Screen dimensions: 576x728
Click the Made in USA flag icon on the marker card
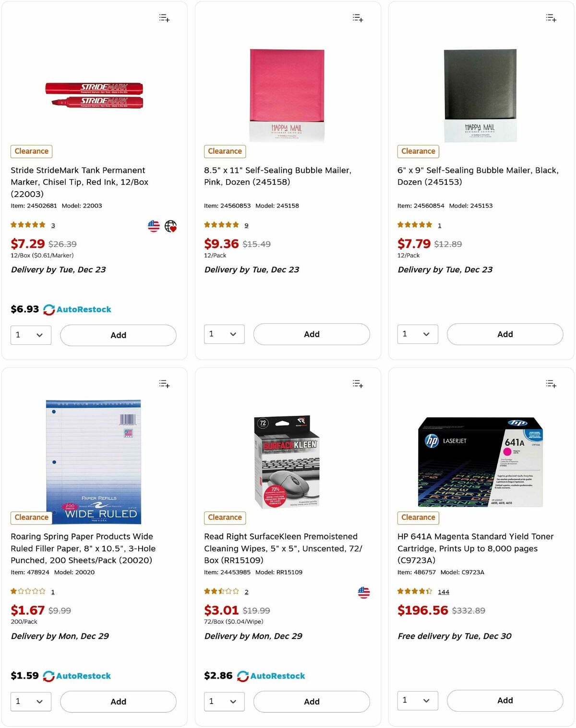(x=153, y=226)
